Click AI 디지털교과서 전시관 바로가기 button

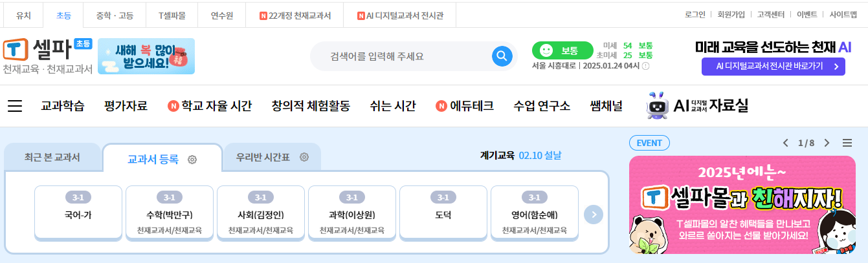pyautogui.click(x=773, y=67)
